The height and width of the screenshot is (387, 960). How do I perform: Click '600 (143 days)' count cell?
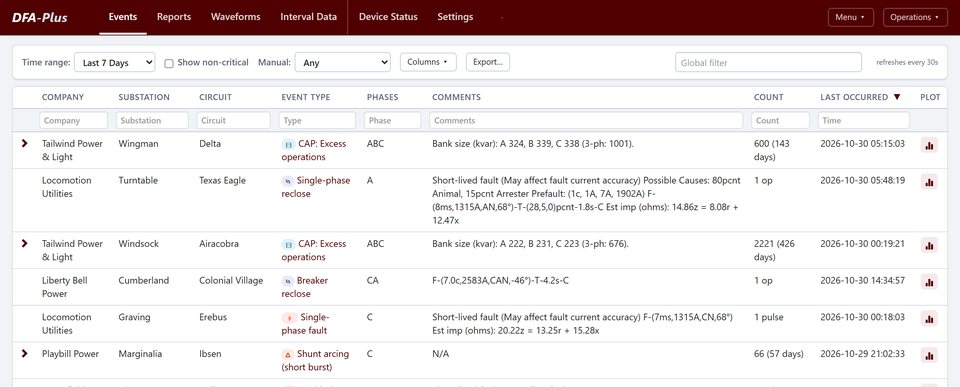pyautogui.click(x=771, y=151)
